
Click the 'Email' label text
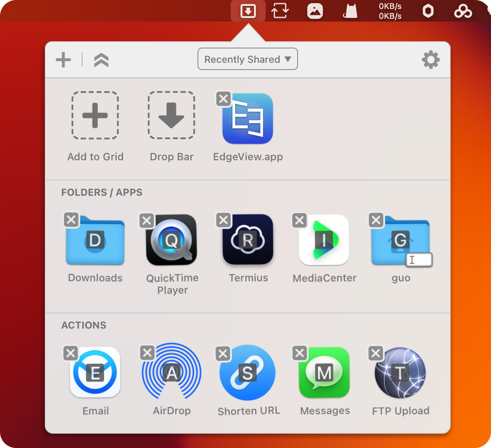point(96,411)
